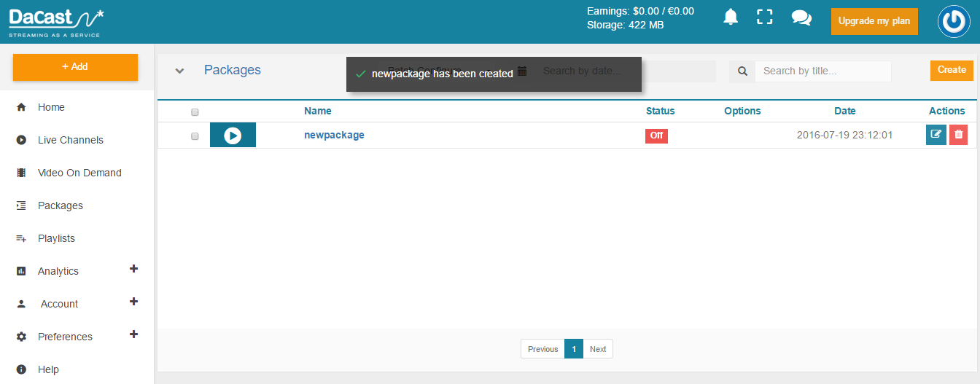Click the Live Channels play-circle icon
This screenshot has width=980, height=384.
[21, 140]
